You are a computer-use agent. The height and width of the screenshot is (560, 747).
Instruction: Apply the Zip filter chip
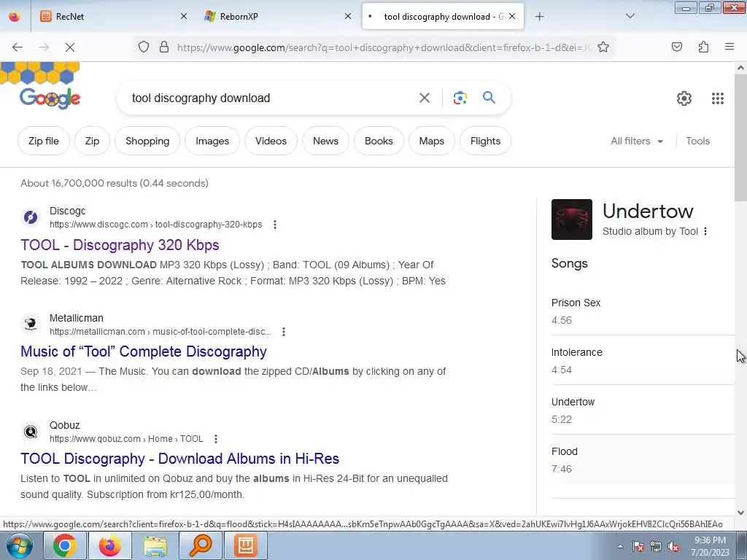point(92,141)
